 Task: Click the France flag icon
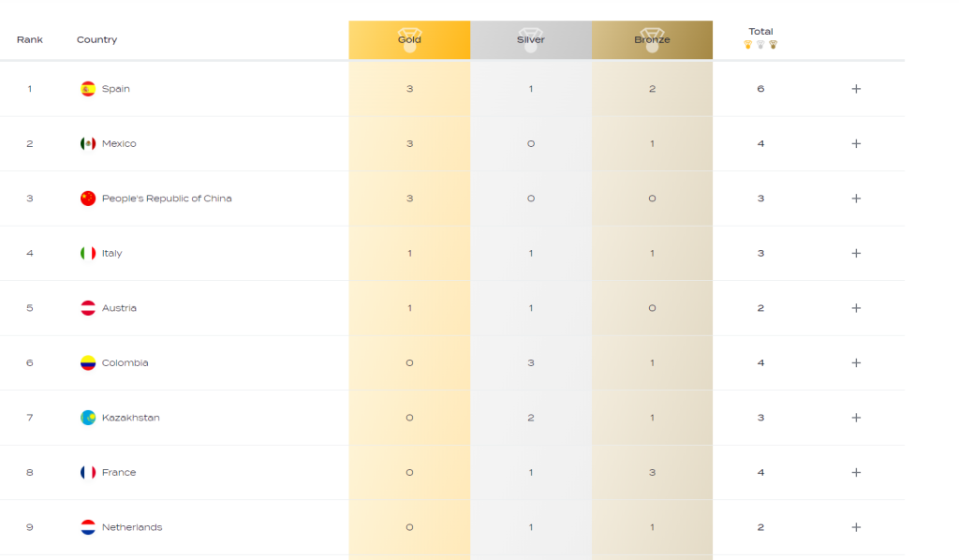tap(88, 472)
